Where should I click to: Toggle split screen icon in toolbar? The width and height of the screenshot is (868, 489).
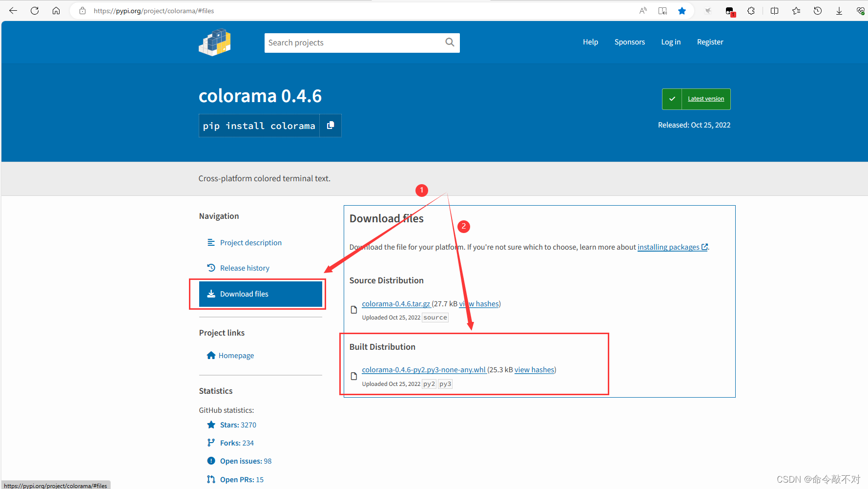(774, 11)
